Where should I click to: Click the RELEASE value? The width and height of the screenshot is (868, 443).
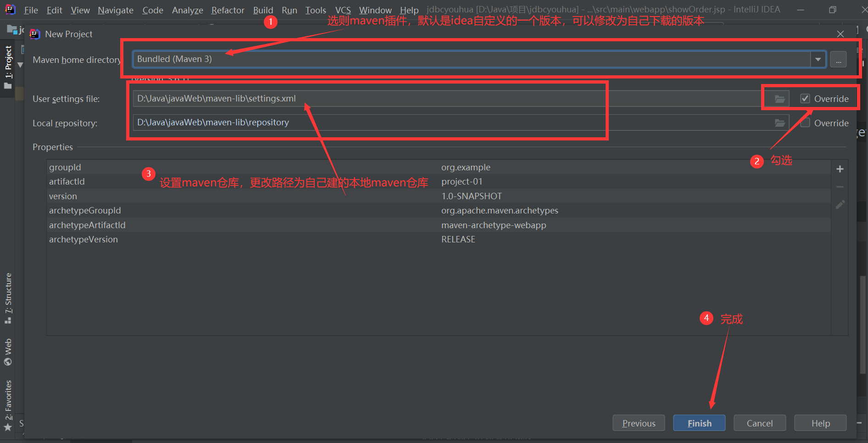pos(458,239)
